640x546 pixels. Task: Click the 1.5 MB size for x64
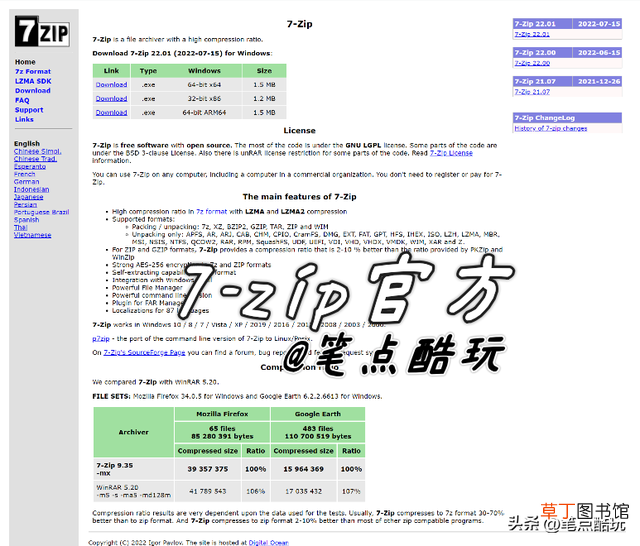pyautogui.click(x=264, y=85)
